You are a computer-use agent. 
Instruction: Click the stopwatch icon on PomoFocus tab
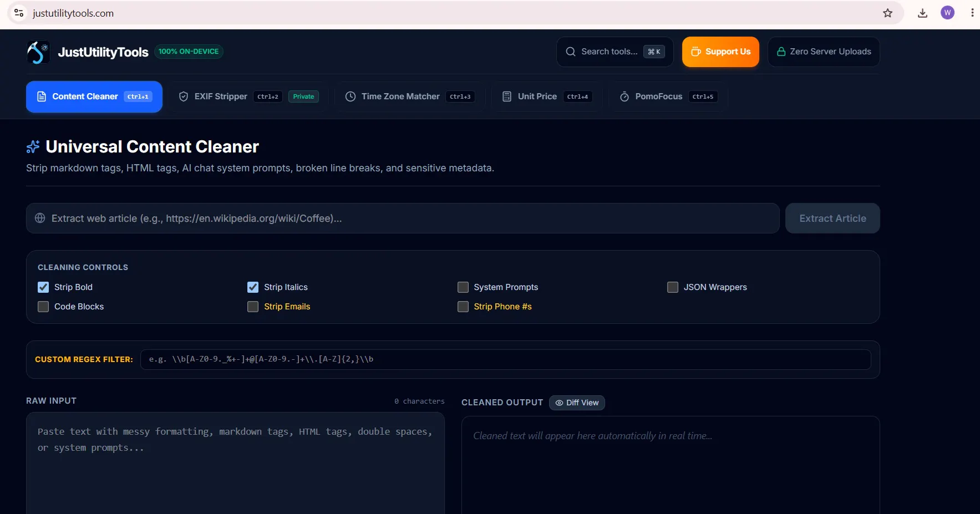(x=624, y=96)
